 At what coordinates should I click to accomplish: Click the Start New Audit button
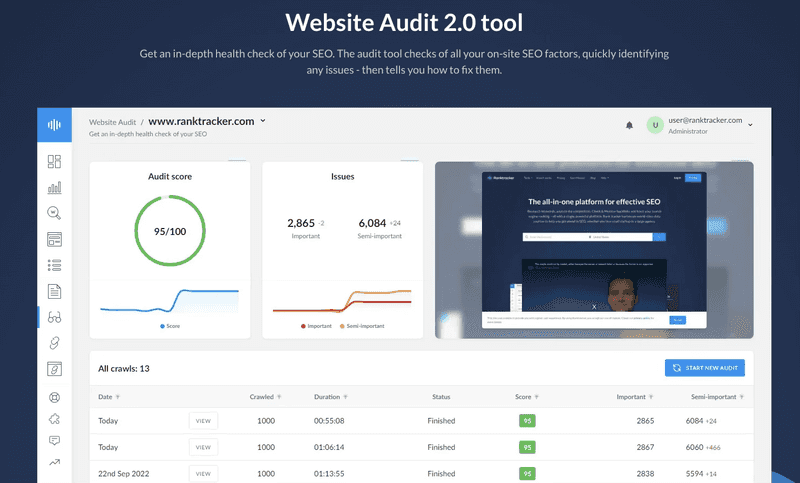point(705,368)
